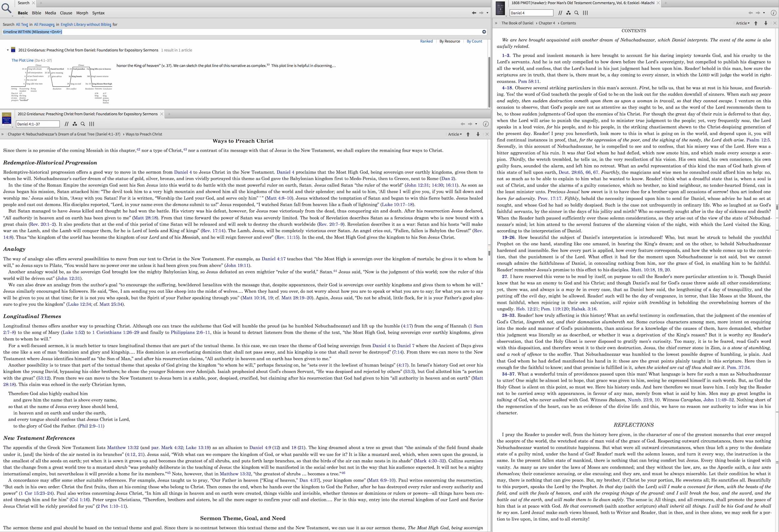Open Search panel history dropdown arrow

(487, 13)
